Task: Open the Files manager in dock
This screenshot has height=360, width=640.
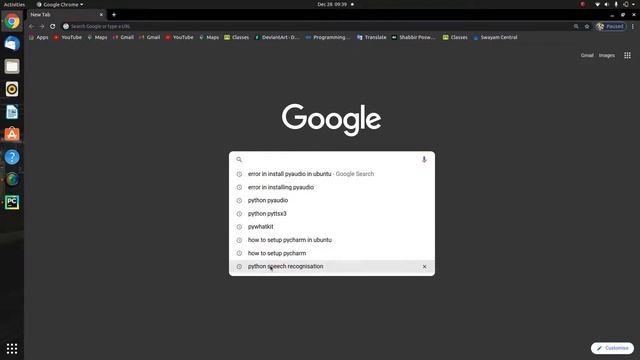Action: (12, 66)
